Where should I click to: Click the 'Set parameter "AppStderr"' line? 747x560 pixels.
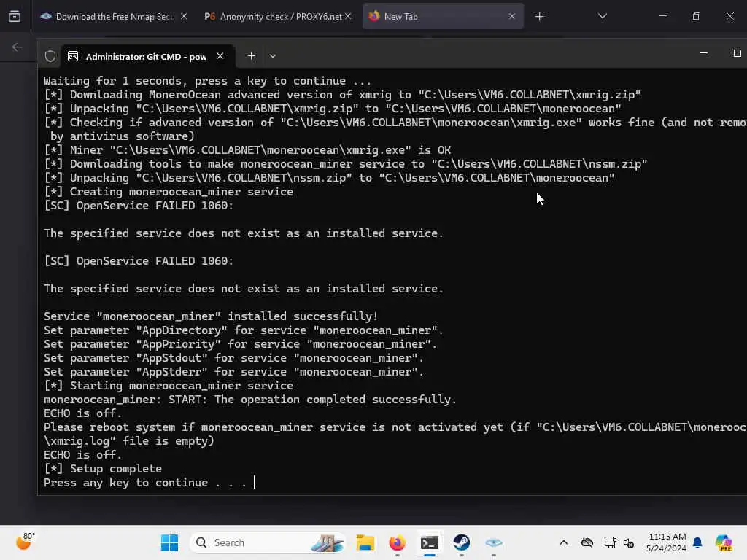click(234, 371)
